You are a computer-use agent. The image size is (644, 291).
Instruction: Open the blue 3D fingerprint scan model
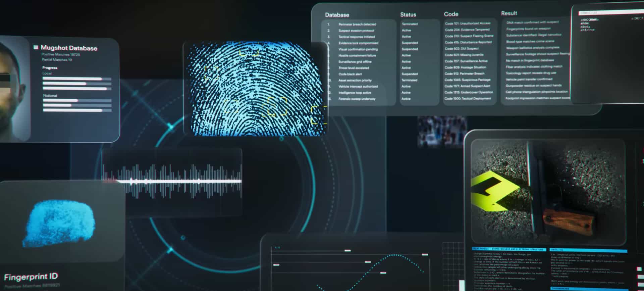tap(59, 223)
